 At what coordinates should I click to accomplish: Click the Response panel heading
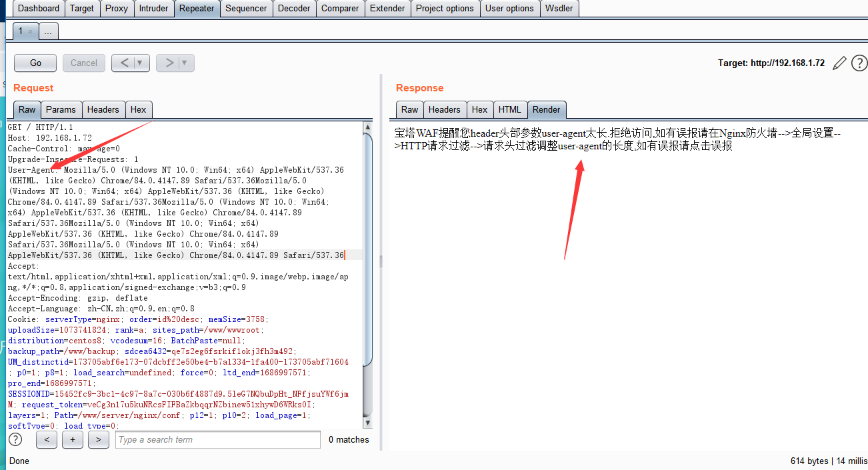tap(419, 88)
